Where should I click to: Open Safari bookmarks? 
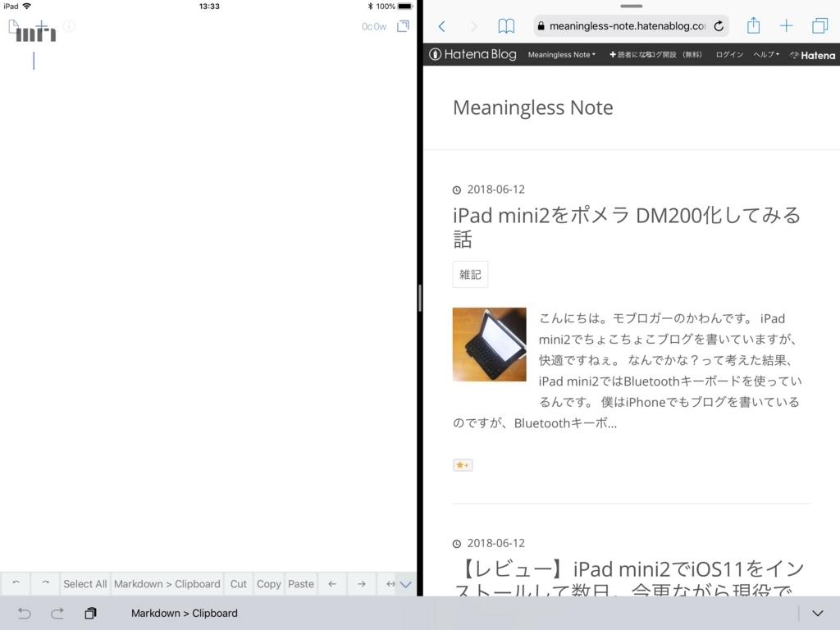pos(506,26)
